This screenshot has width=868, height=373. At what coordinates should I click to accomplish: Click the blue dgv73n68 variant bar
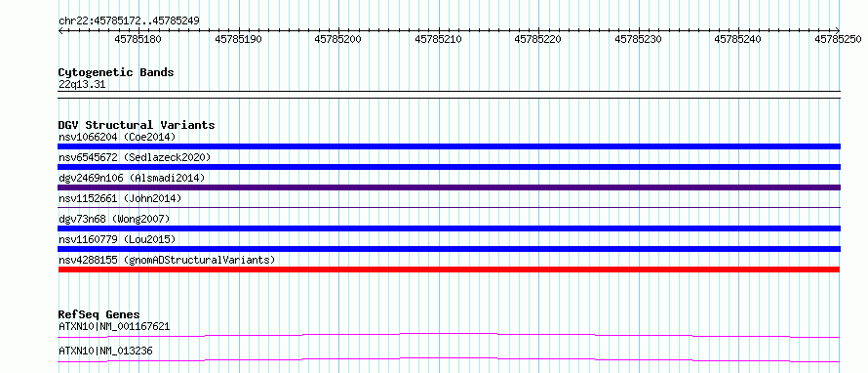tap(449, 228)
